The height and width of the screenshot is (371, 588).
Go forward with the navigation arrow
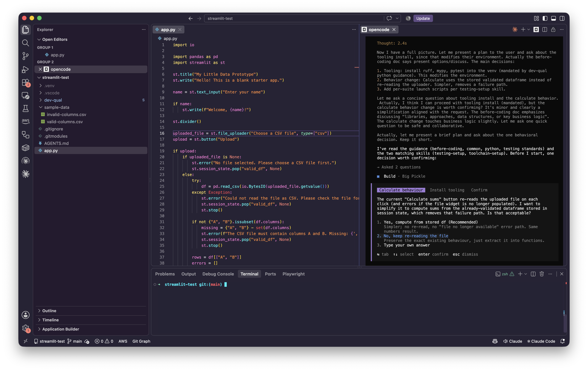[199, 18]
